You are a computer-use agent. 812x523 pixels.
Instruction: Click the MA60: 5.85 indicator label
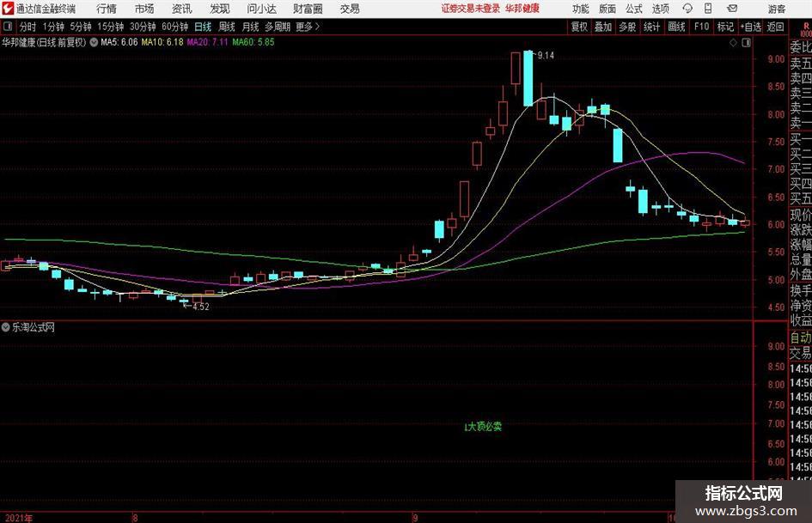point(253,42)
